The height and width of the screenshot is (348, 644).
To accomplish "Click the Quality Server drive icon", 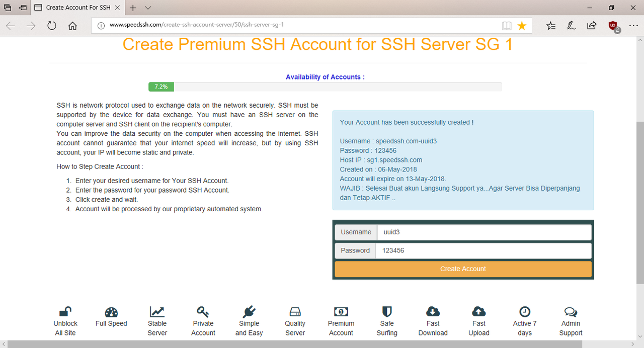I will (295, 312).
